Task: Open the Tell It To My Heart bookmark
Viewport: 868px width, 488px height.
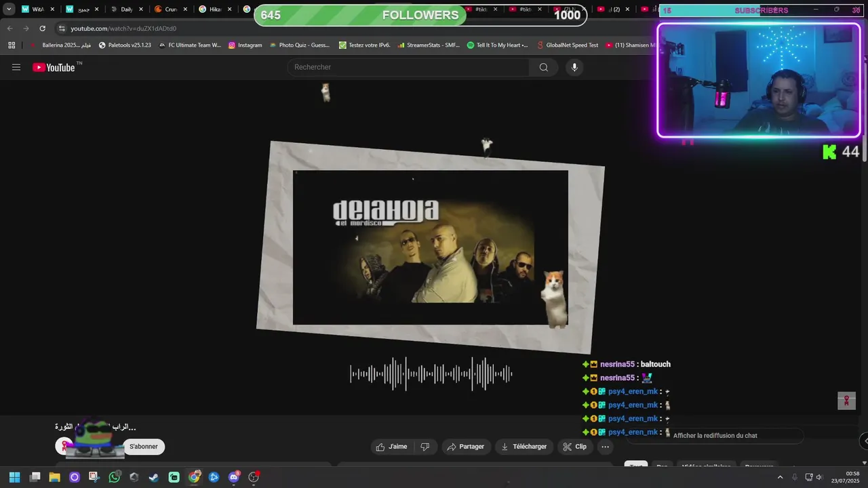Action: click(x=498, y=45)
